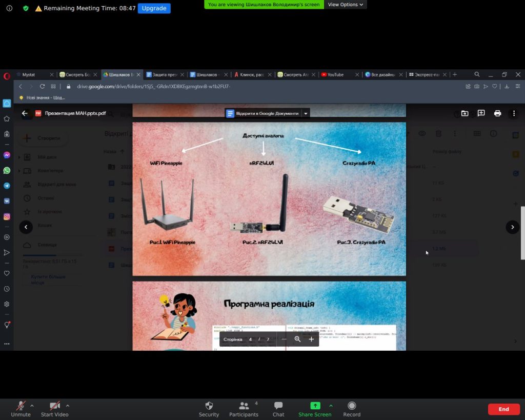The image size is (525, 420).
Task: Unmute the microphone in Zoom
Action: click(x=21, y=409)
